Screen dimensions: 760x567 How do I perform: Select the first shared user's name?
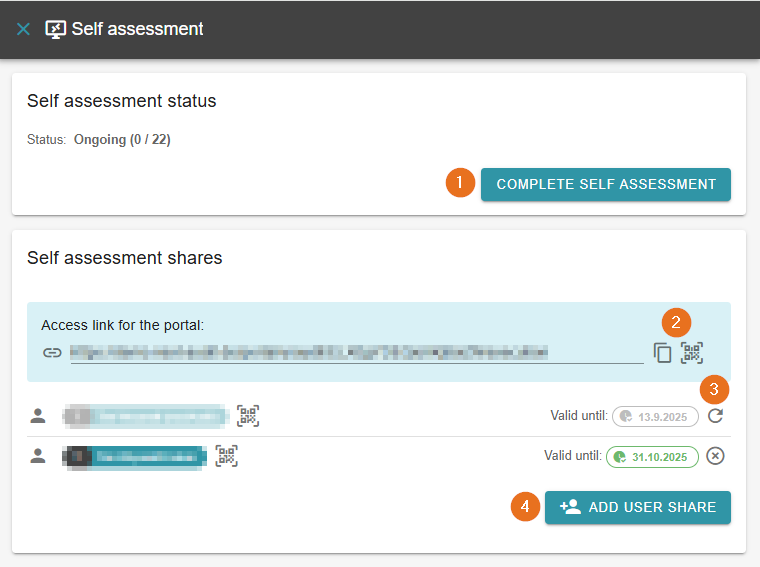click(145, 416)
